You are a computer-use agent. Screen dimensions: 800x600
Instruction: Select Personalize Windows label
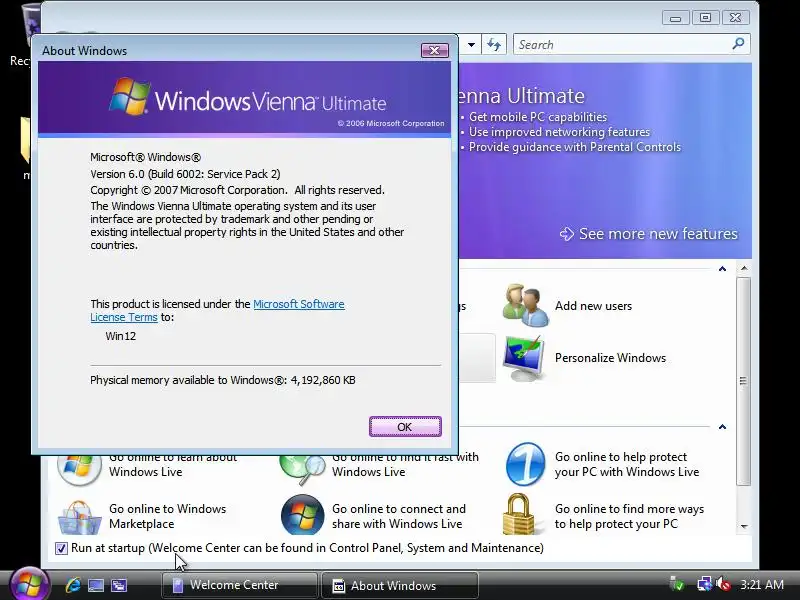(610, 358)
